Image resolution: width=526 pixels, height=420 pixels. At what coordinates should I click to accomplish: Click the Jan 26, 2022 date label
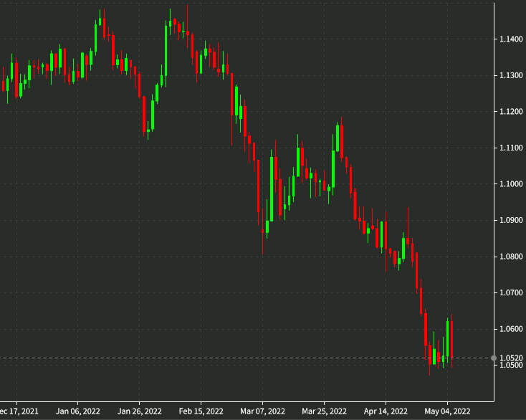point(140,411)
